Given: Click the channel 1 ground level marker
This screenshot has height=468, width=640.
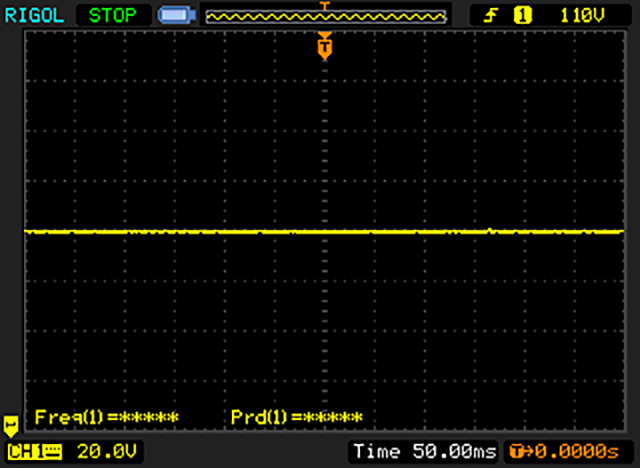Looking at the screenshot, I should pyautogui.click(x=11, y=426).
